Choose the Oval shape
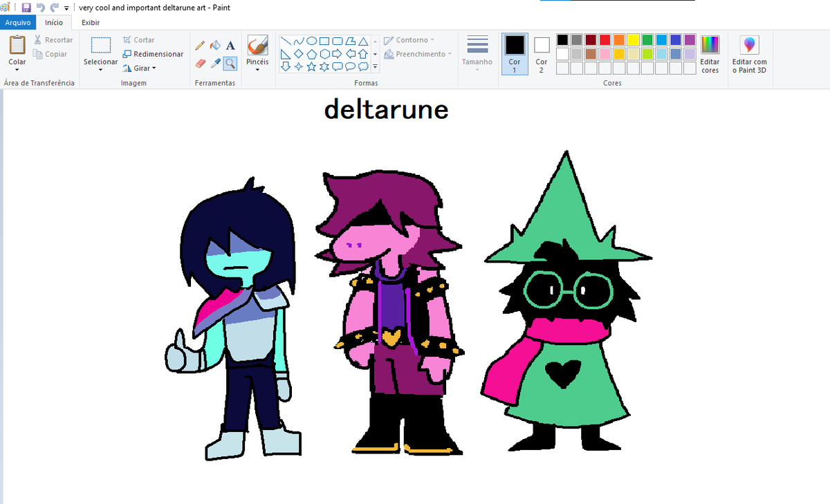 311,41
